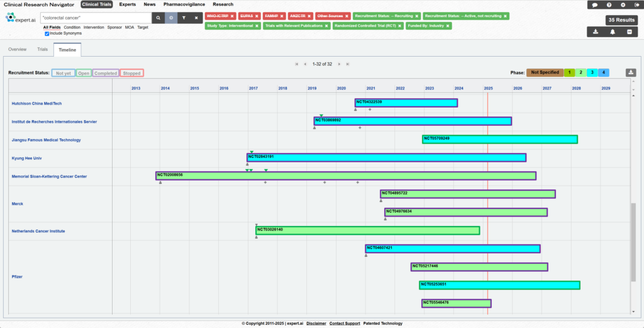Toggle the Phase 2 swatch
Image resolution: width=644 pixels, height=328 pixels.
coord(580,72)
